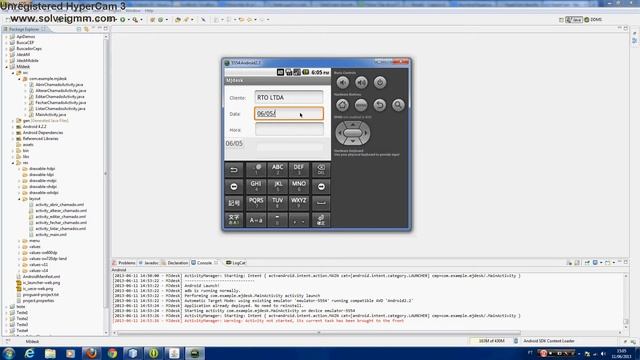
Task: Switch to Javadoc tab
Action: [149, 263]
